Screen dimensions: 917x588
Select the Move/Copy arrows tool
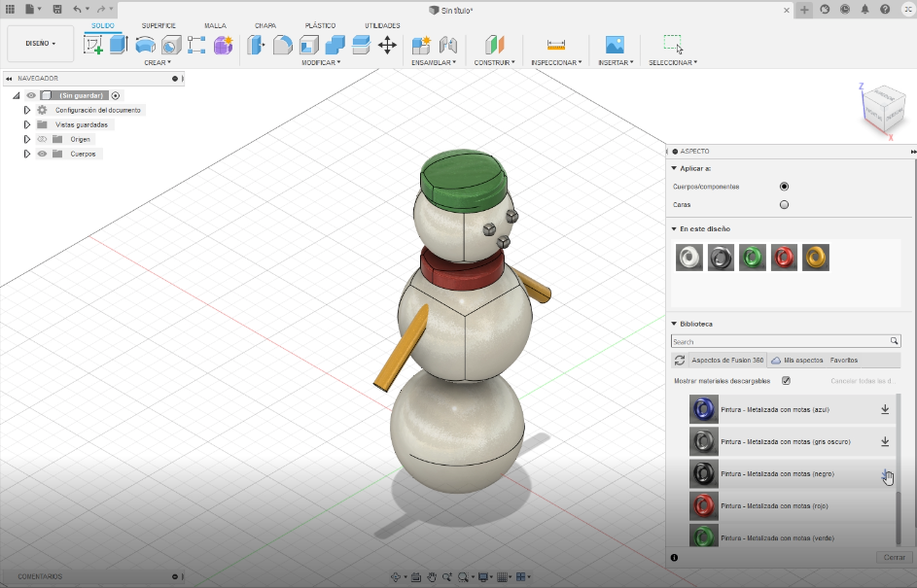click(387, 45)
